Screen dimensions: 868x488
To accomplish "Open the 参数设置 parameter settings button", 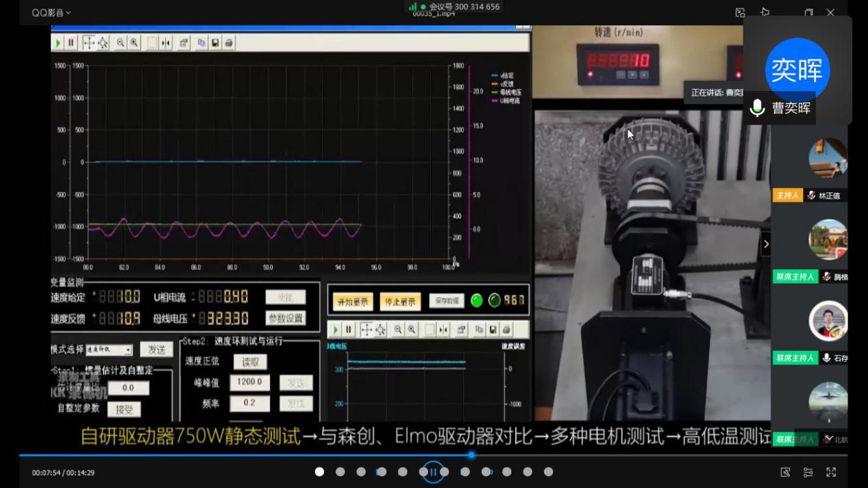I will click(x=286, y=318).
